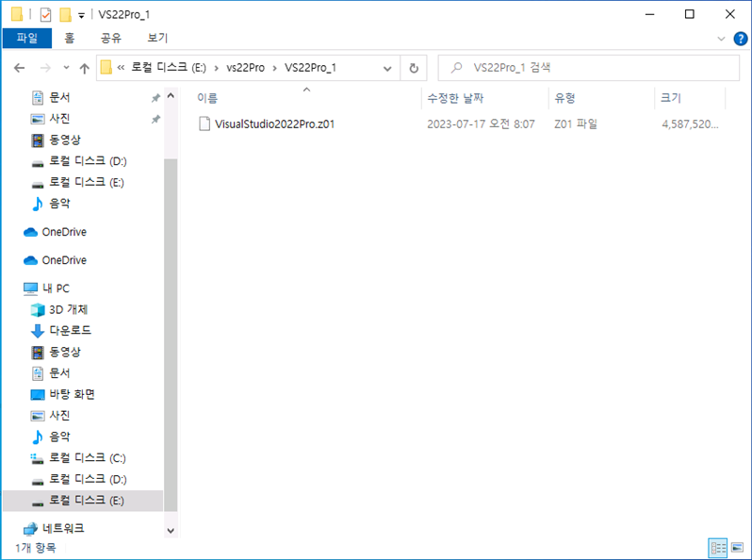Expand the ribbon with the chevron
This screenshot has width=752, height=560.
721,39
